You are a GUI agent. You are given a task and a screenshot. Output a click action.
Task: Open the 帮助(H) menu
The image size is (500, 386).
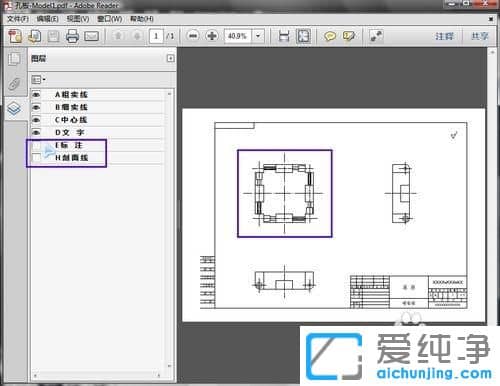point(142,19)
